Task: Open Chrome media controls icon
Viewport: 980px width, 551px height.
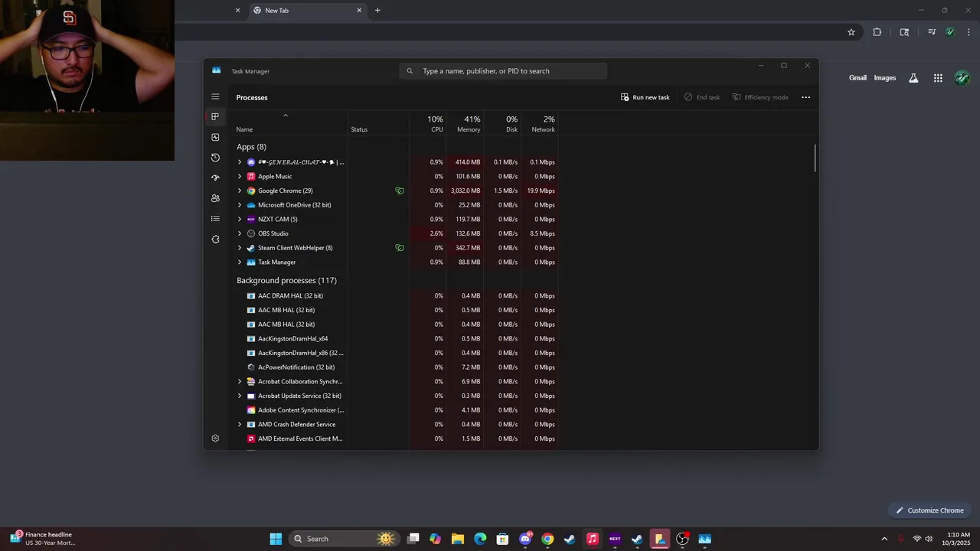Action: tap(932, 32)
